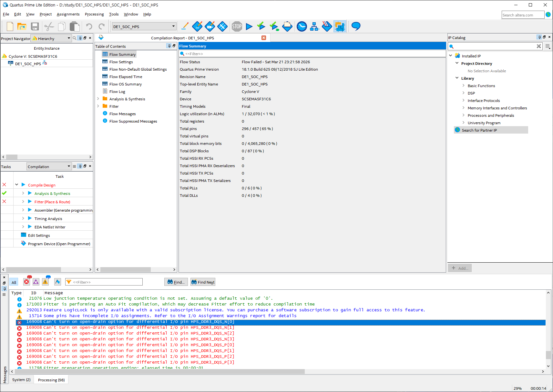The width and height of the screenshot is (553, 392).
Task: Filter messages to errors only
Action: coord(26,282)
